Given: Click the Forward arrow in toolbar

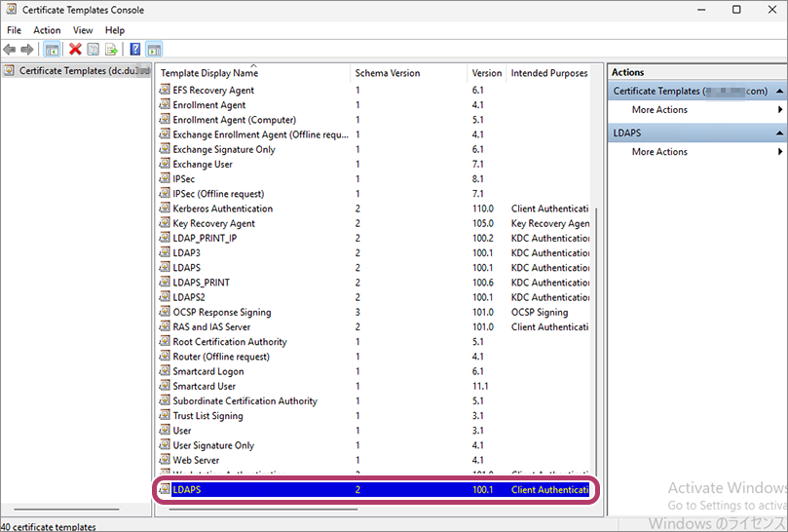Looking at the screenshot, I should 27,49.
